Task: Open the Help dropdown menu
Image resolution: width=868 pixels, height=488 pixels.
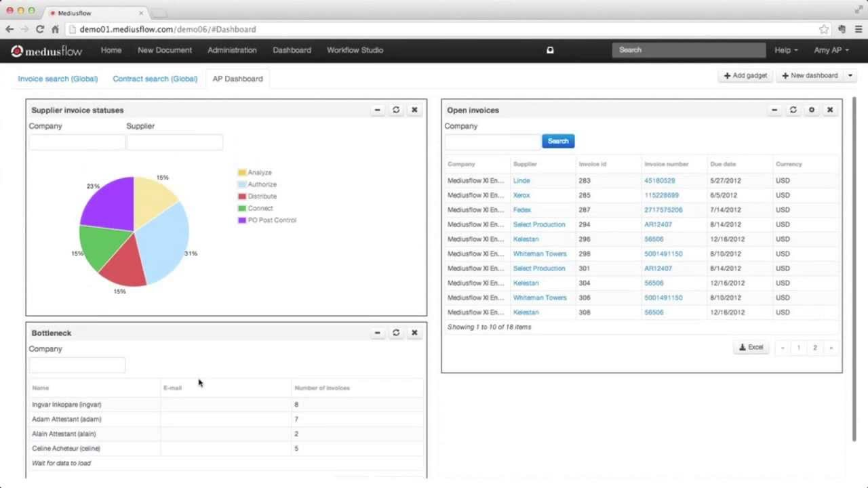Action: pos(786,50)
